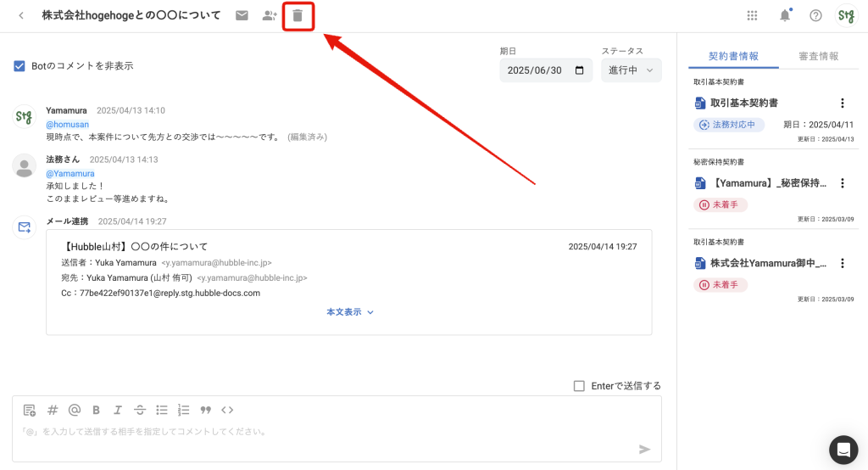Click the 期日：2025/04/11 text
Viewport: 868px width, 470px height.
pos(818,125)
